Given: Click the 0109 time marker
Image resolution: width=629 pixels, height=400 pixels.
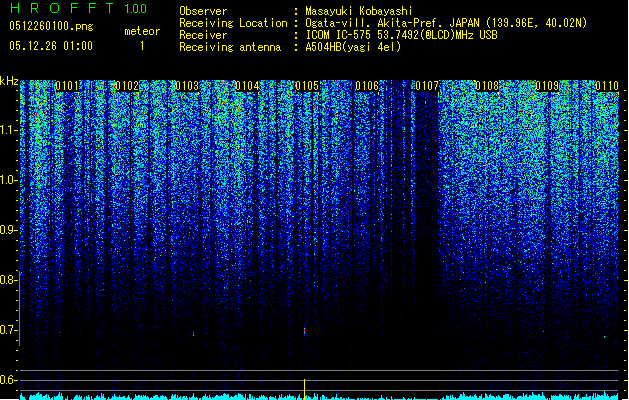Looking at the screenshot, I should pos(547,86).
